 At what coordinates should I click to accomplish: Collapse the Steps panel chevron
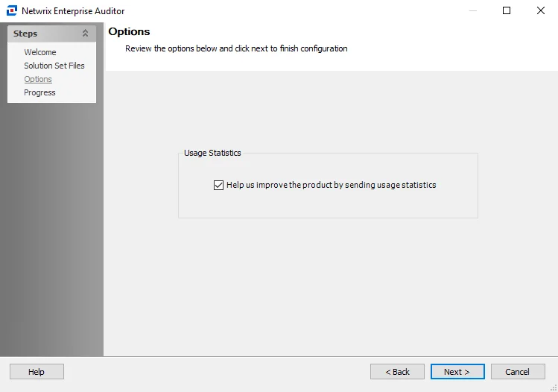(x=85, y=33)
